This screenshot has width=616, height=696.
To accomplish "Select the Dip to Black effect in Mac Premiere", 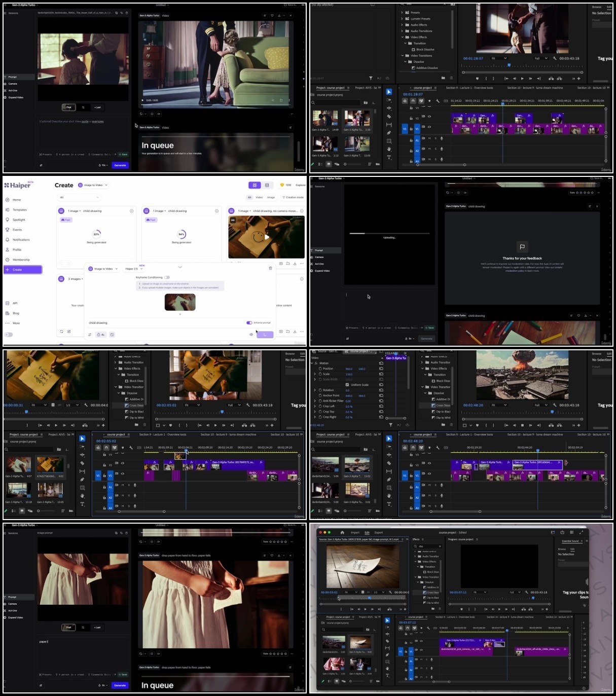I will tap(431, 598).
